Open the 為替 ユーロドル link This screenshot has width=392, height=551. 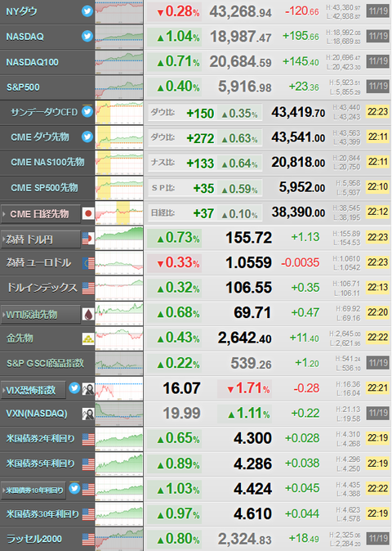(x=38, y=262)
